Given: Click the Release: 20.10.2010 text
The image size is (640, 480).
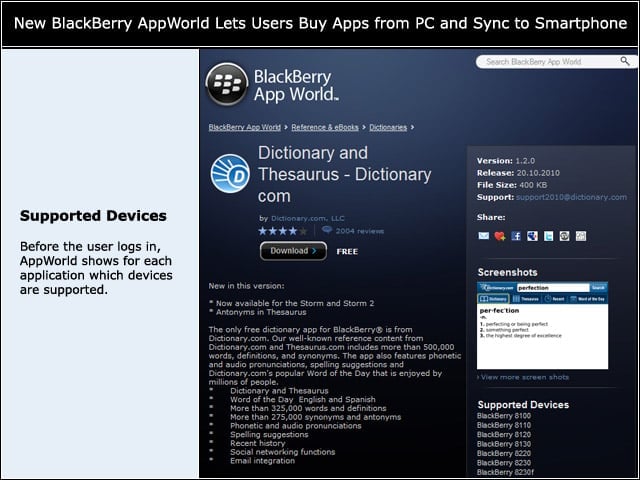Looking at the screenshot, I should point(518,173).
